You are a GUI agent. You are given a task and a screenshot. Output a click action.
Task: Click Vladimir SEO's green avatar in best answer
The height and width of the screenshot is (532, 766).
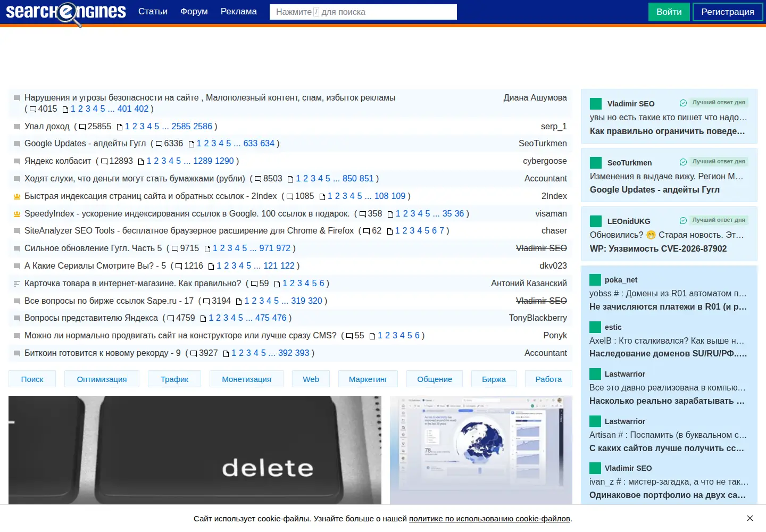tap(596, 104)
